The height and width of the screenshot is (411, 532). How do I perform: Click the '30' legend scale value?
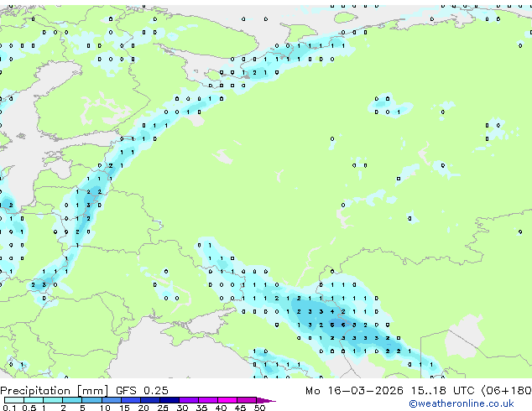pyautogui.click(x=182, y=408)
